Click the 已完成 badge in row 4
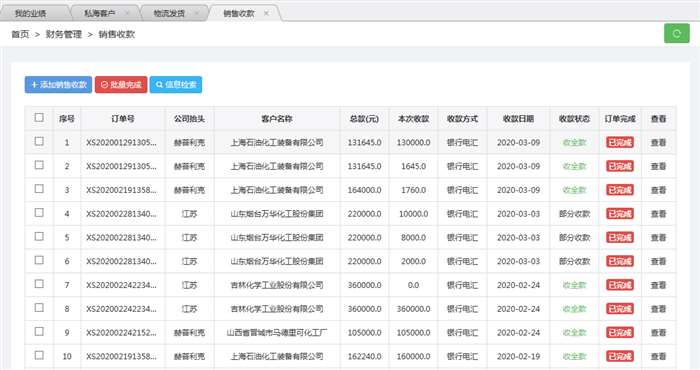This screenshot has width=700, height=370. coord(620,214)
